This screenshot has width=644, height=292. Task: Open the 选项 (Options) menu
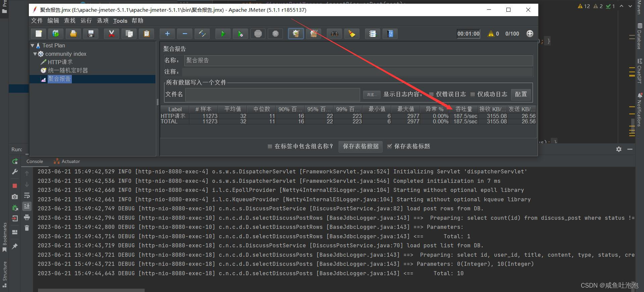point(103,21)
